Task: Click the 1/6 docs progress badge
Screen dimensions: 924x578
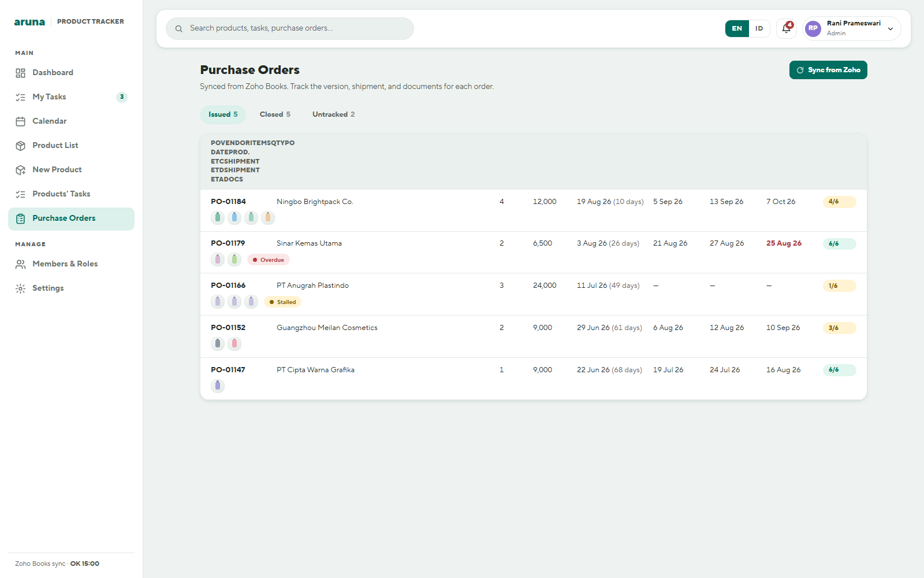Action: (x=839, y=286)
